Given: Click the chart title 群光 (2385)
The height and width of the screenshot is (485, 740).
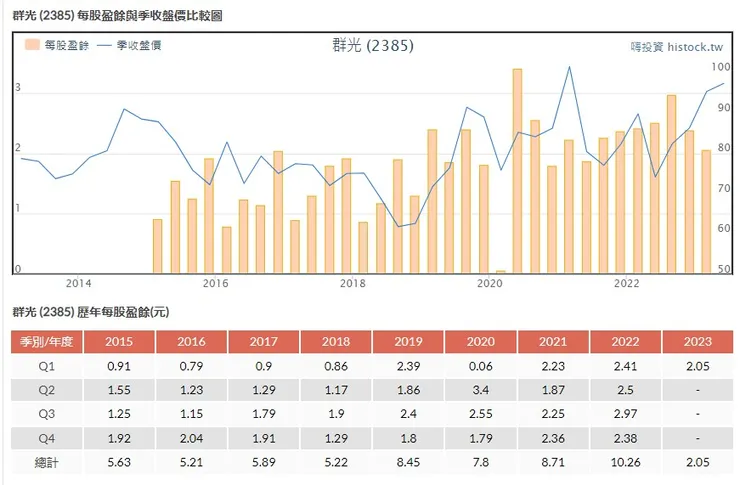Looking at the screenshot, I should point(373,45).
